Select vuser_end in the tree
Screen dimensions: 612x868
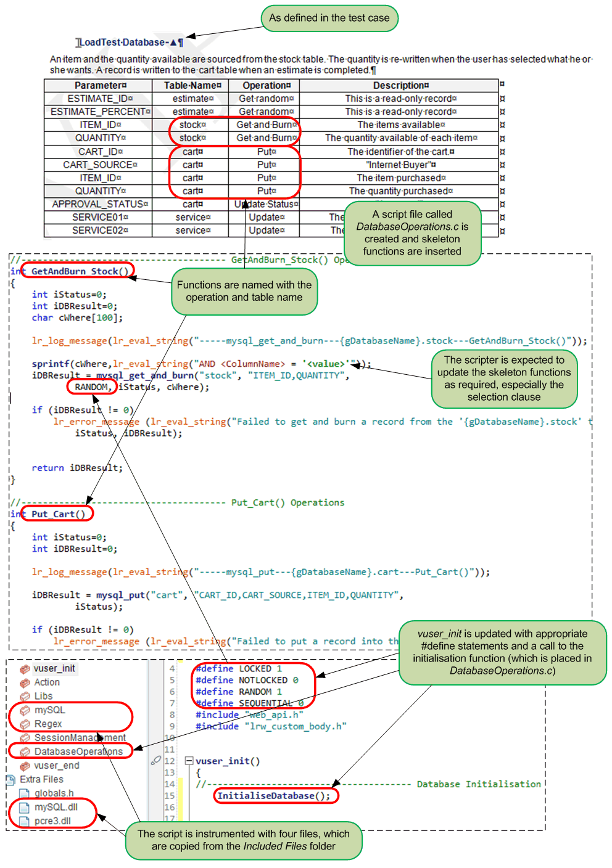pyautogui.click(x=57, y=766)
